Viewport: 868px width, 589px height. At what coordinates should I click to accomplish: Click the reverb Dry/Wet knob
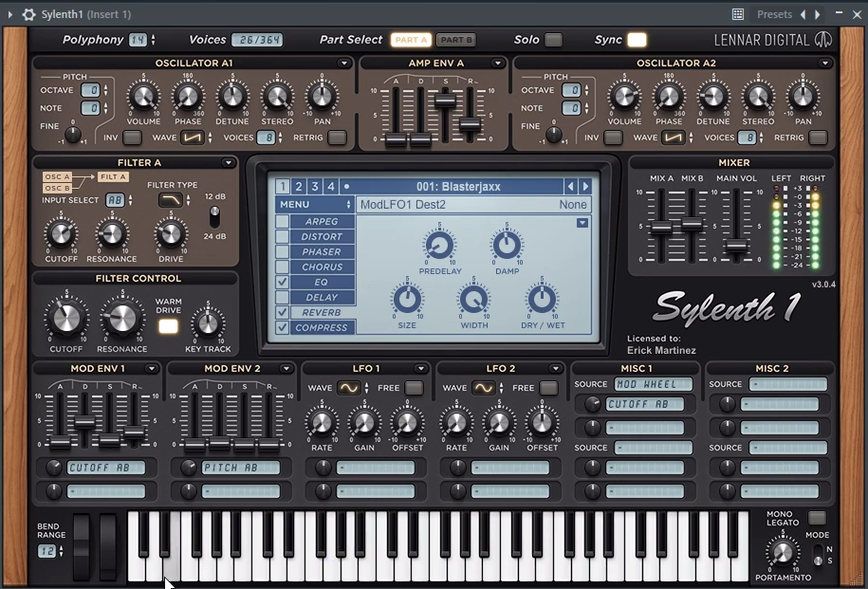[x=543, y=299]
